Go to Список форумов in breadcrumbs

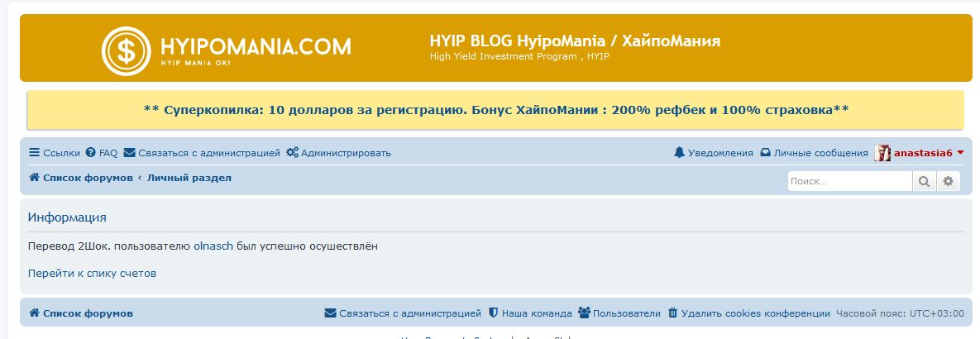[81, 178]
